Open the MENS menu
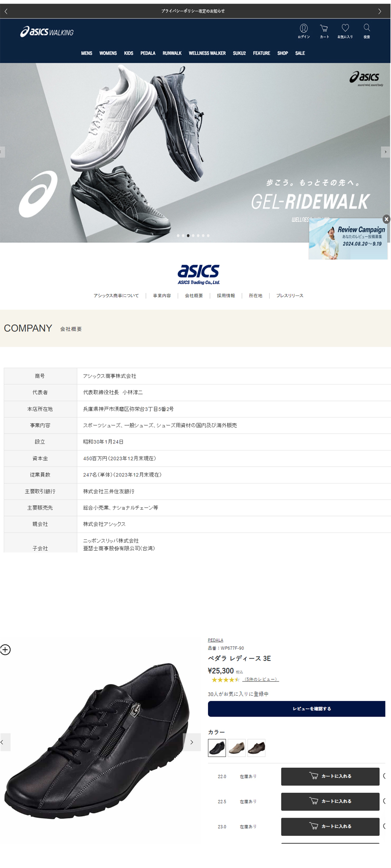391x868 pixels. point(86,53)
